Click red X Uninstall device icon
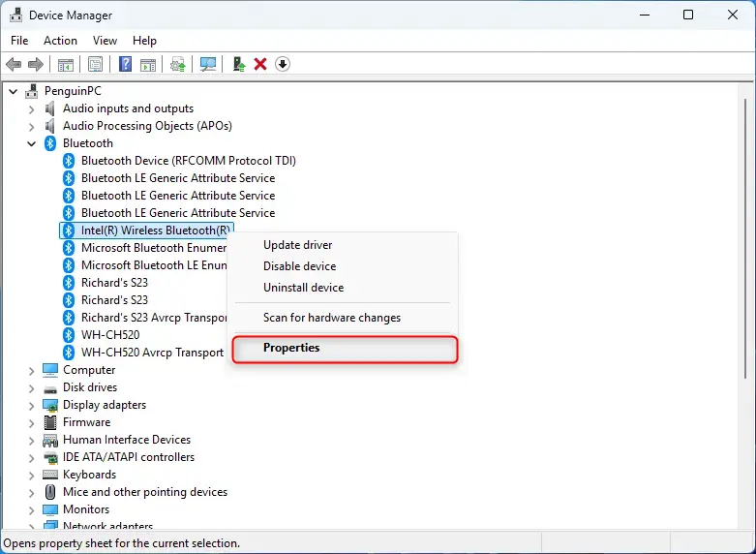This screenshot has width=756, height=554. [x=260, y=64]
